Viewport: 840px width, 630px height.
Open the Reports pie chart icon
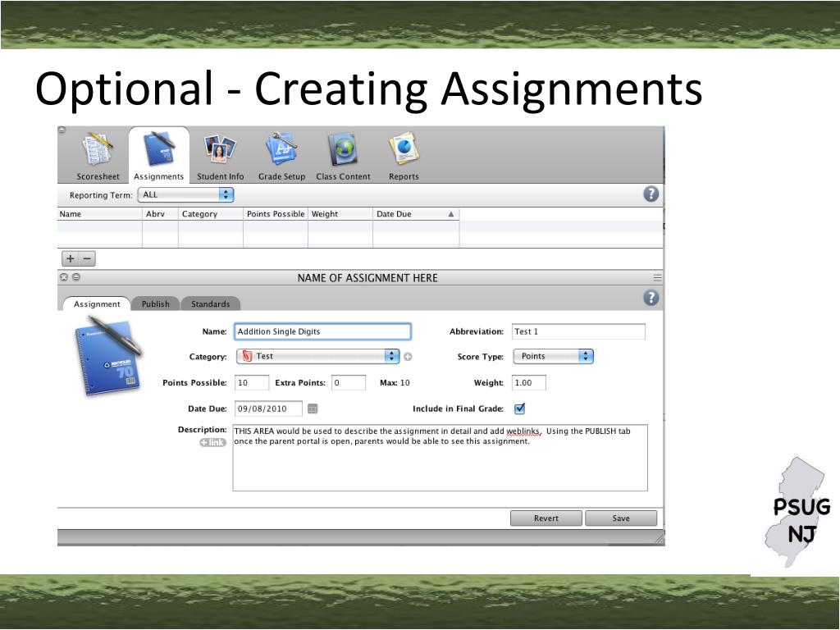(x=404, y=152)
